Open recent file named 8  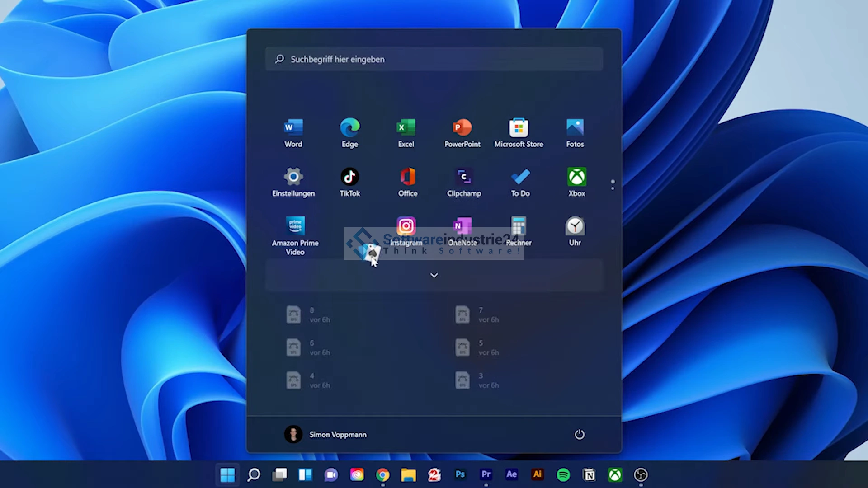pyautogui.click(x=312, y=314)
